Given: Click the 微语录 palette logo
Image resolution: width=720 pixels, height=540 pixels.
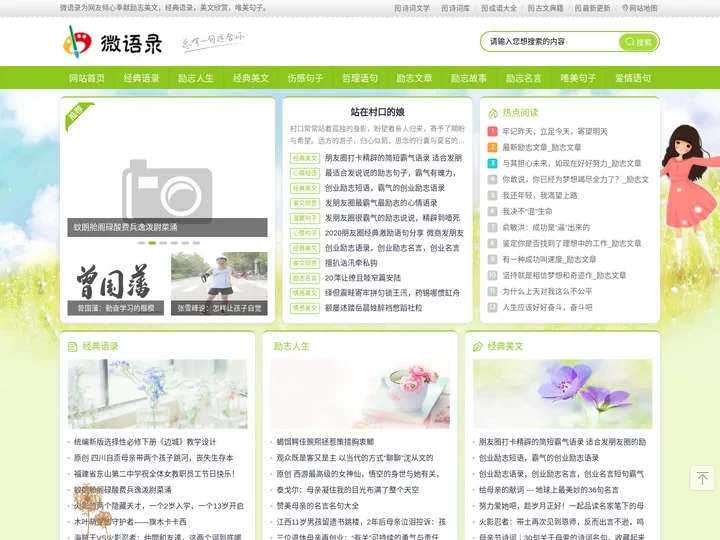Looking at the screenshot, I should tap(113, 42).
